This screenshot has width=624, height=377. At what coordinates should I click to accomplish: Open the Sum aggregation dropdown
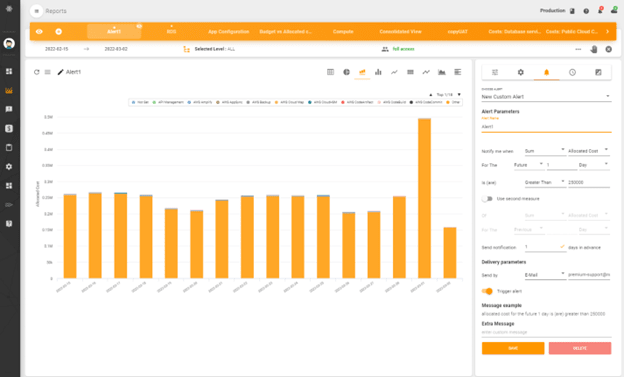coord(545,151)
